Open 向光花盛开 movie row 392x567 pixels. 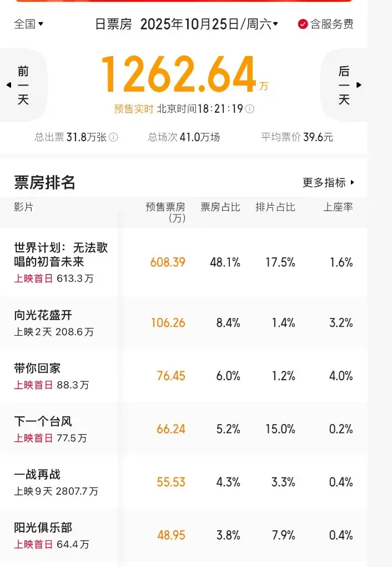pos(43,315)
